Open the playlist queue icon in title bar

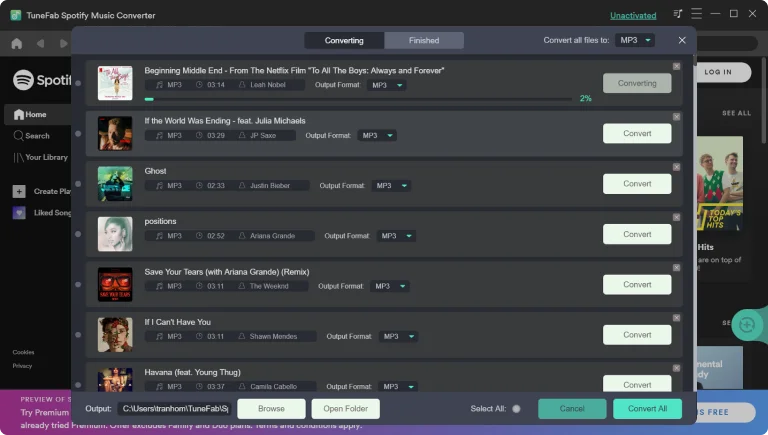[679, 14]
